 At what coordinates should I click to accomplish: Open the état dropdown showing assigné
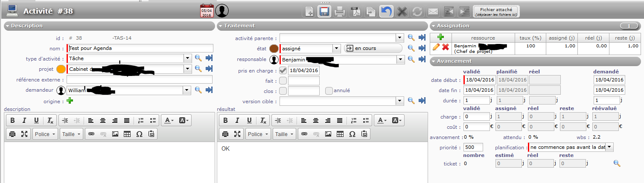point(336,49)
